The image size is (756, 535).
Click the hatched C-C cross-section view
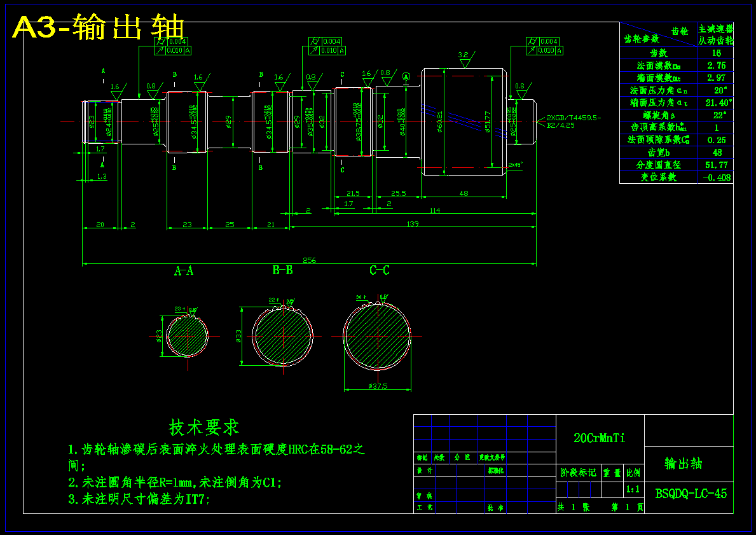click(377, 336)
